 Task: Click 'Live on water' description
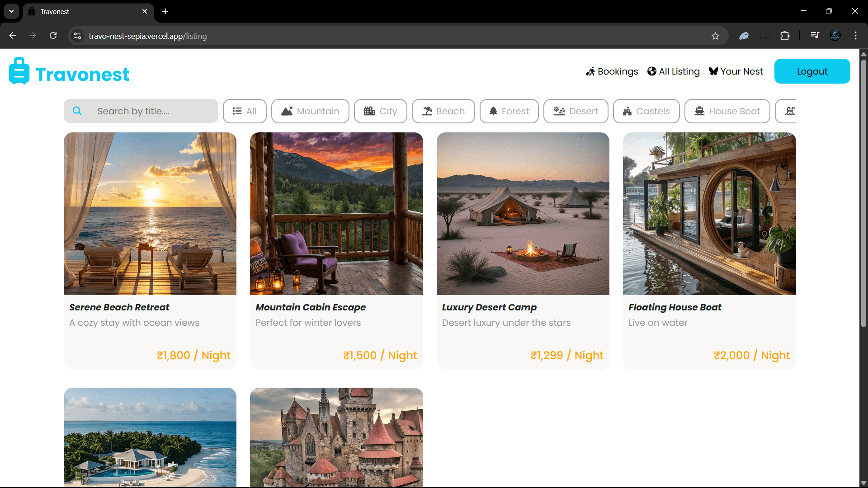(x=658, y=323)
